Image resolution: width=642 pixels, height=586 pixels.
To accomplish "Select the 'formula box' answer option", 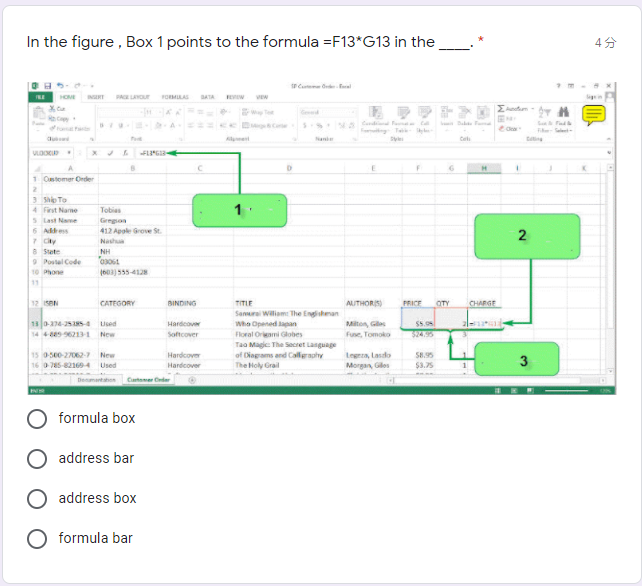I will (x=37, y=419).
